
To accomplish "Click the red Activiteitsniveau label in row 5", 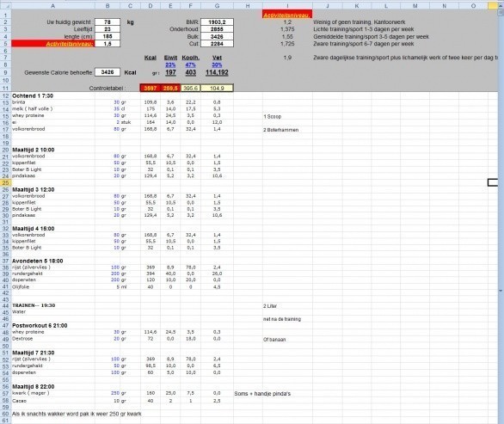I will [53, 44].
